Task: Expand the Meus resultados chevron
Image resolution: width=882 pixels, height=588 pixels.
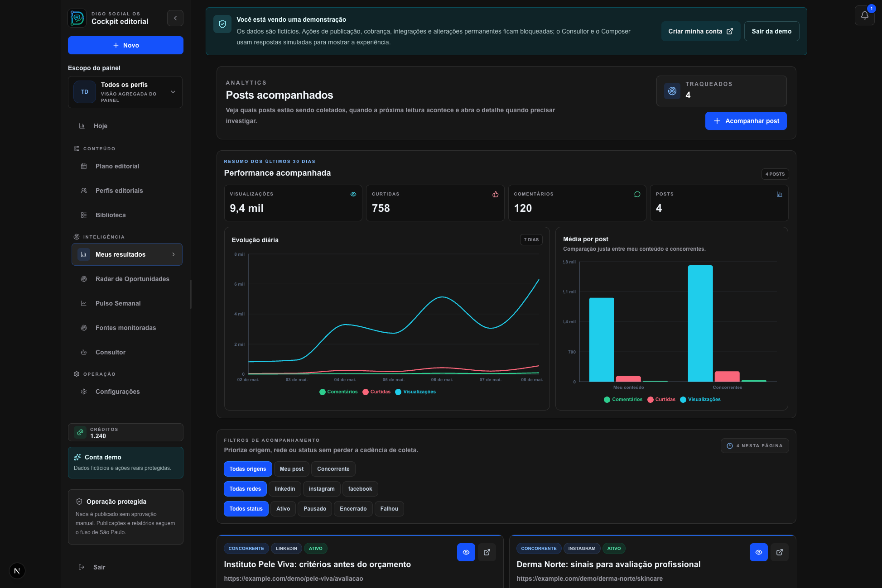Action: (174, 254)
